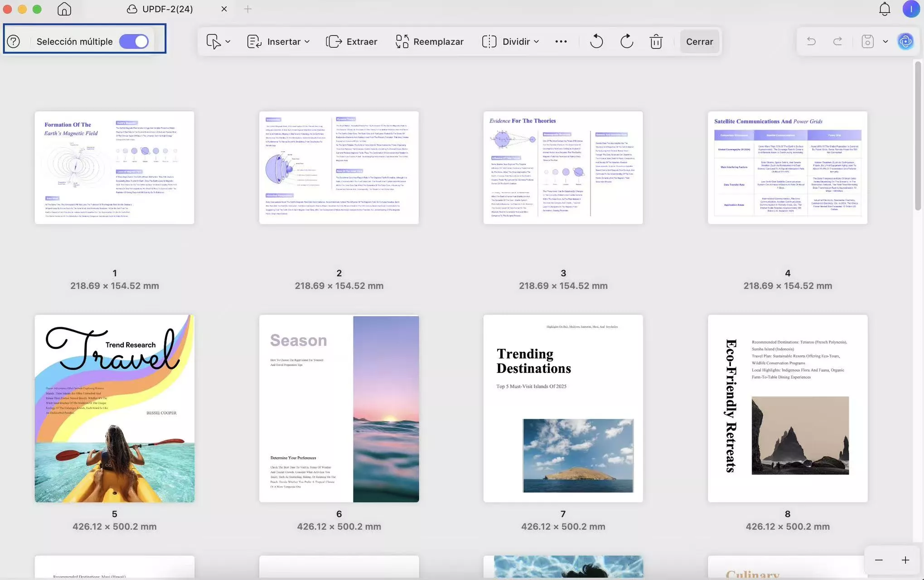Click the help question mark icon

(14, 42)
